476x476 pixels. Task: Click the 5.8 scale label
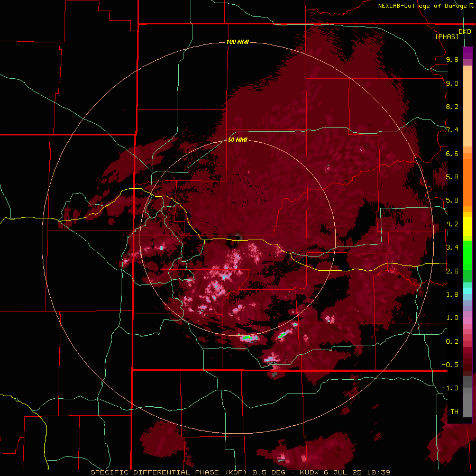(x=452, y=177)
